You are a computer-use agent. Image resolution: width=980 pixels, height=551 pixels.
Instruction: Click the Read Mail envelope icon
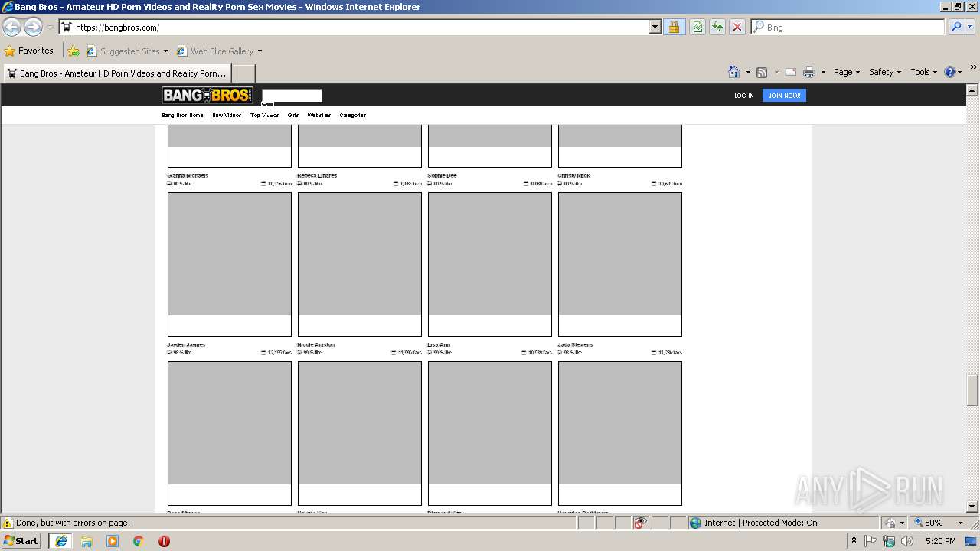coord(791,72)
